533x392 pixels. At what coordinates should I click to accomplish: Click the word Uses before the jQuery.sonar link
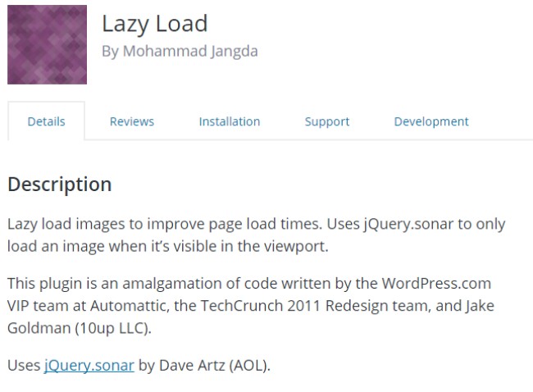click(24, 366)
